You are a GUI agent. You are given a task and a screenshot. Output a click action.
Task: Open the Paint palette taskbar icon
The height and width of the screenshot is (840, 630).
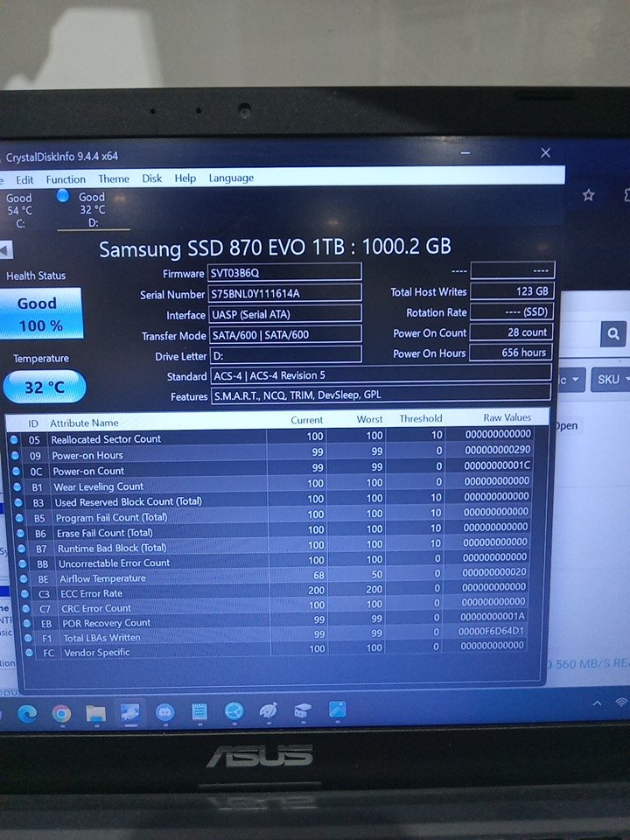pos(268,710)
